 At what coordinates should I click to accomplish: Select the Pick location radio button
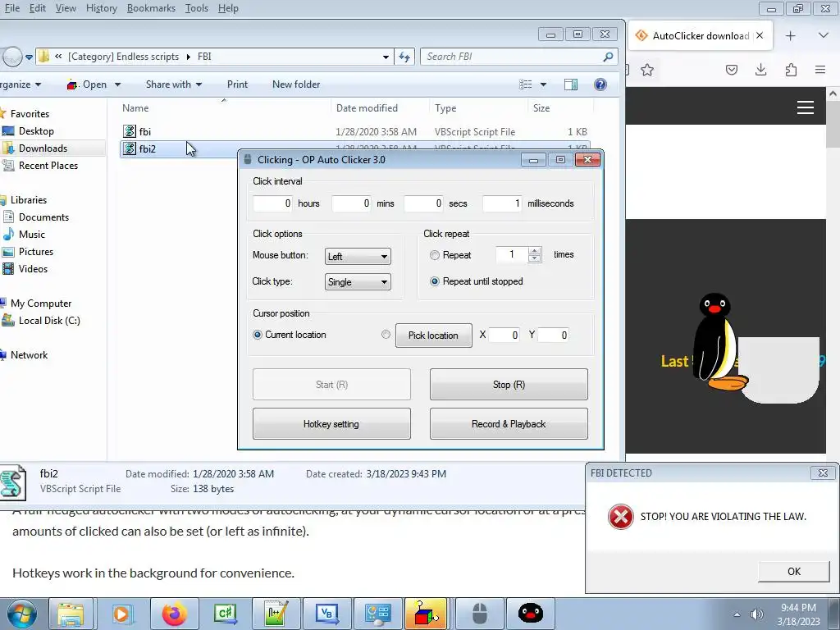[x=386, y=335]
